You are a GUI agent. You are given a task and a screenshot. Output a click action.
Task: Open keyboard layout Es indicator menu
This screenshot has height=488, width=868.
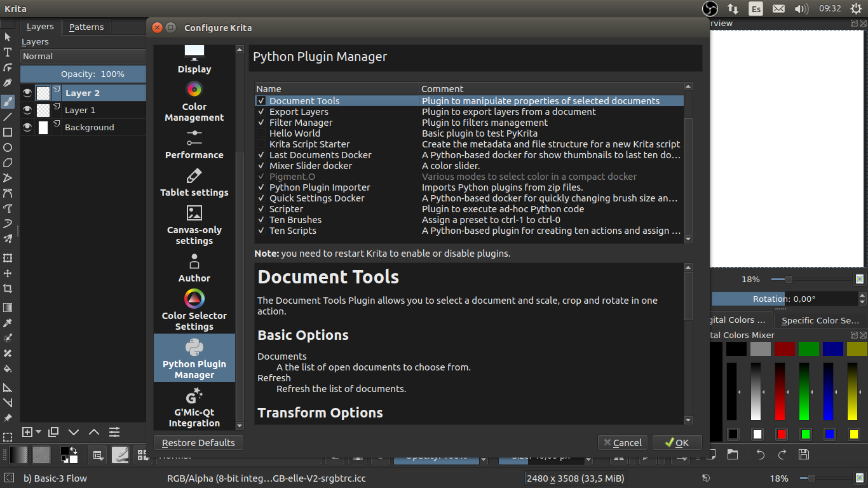click(x=756, y=9)
